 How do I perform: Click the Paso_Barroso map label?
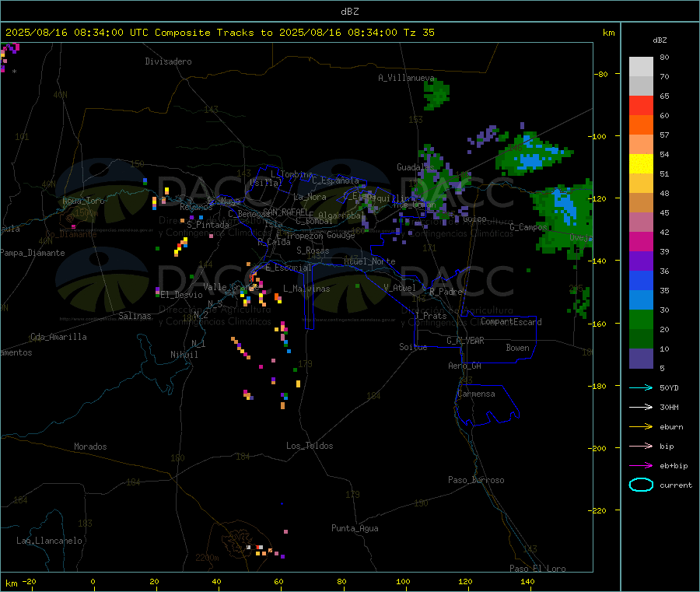tap(476, 480)
